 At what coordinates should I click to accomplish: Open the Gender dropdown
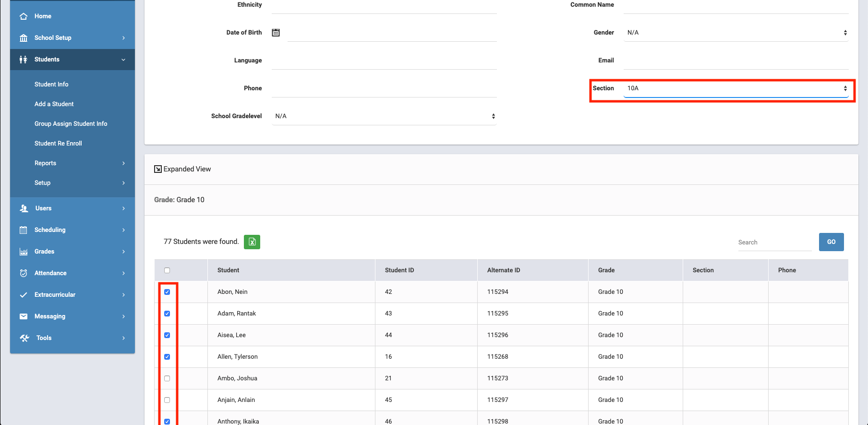click(735, 33)
